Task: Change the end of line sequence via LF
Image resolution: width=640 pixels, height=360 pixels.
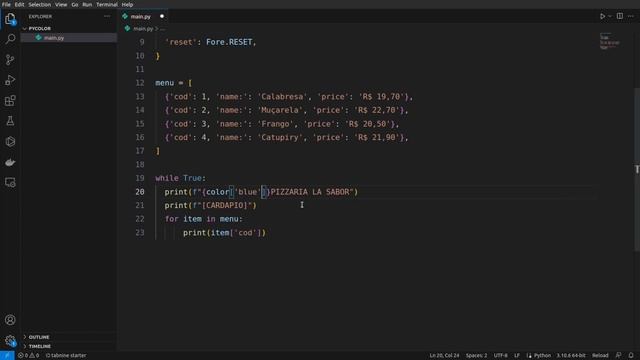Action: [517, 356]
